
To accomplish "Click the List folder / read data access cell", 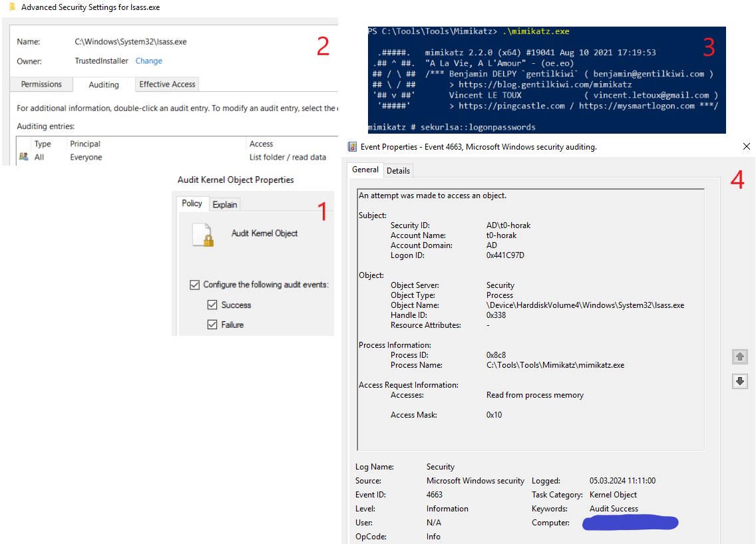I will [x=288, y=157].
